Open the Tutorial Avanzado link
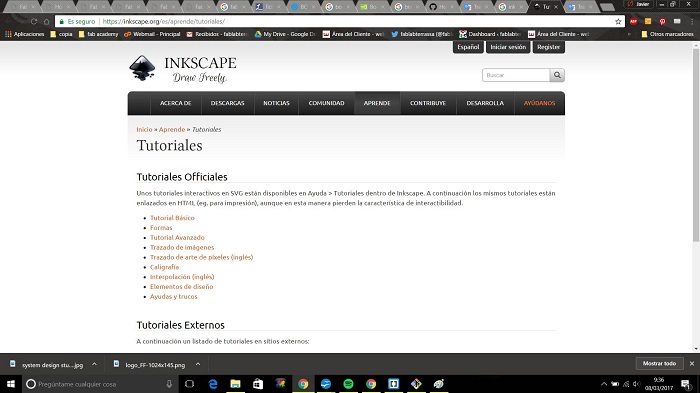The image size is (700, 393). (x=177, y=238)
